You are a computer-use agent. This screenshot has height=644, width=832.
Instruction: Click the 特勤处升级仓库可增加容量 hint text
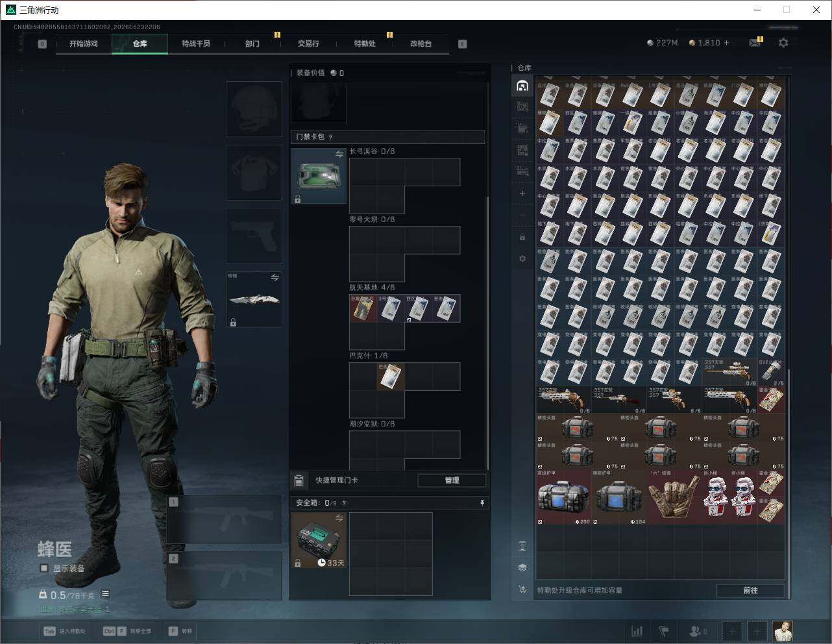click(x=580, y=590)
